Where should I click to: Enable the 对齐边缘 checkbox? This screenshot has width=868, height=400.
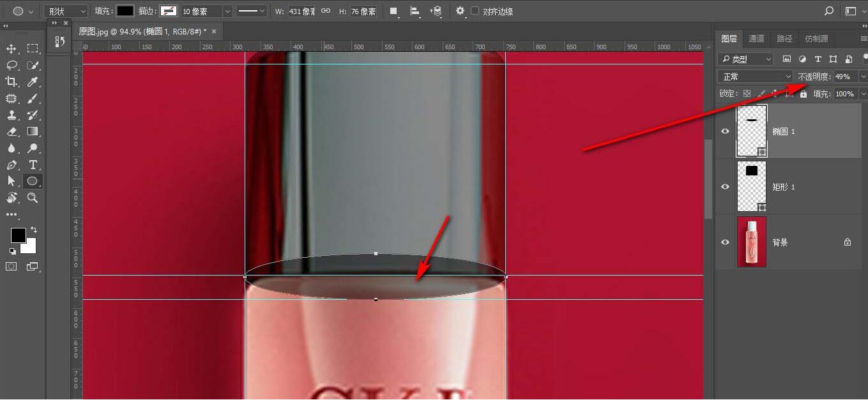(x=475, y=11)
